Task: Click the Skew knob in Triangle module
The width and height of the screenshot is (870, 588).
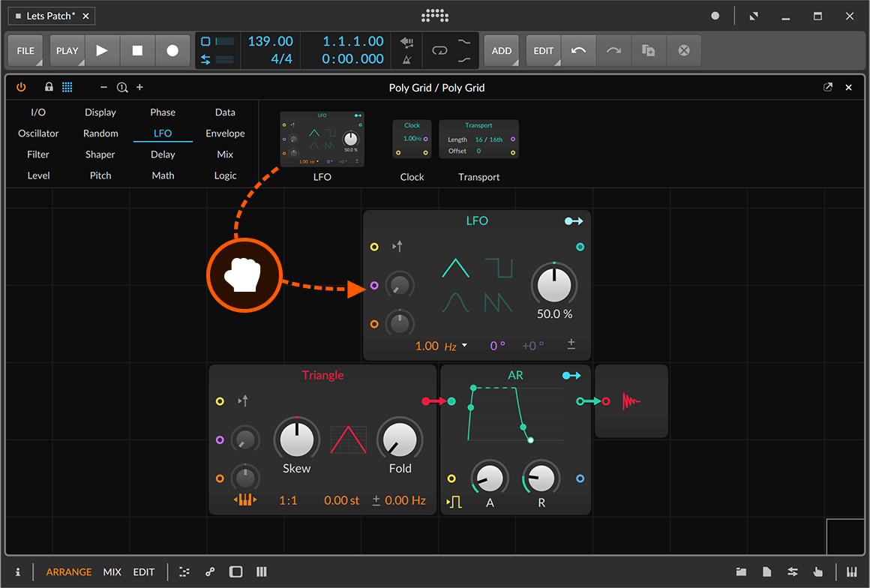Action: point(296,439)
